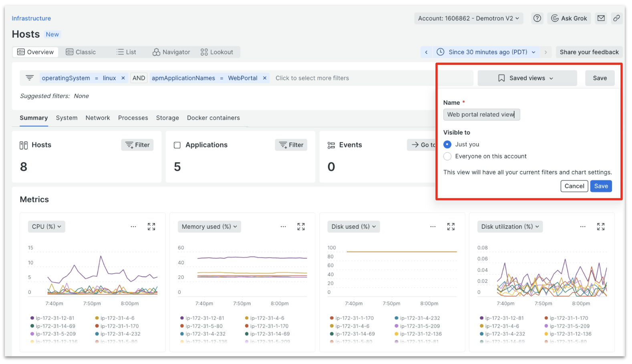Click the Events card icon
Image resolution: width=632 pixels, height=364 pixels.
coord(331,145)
